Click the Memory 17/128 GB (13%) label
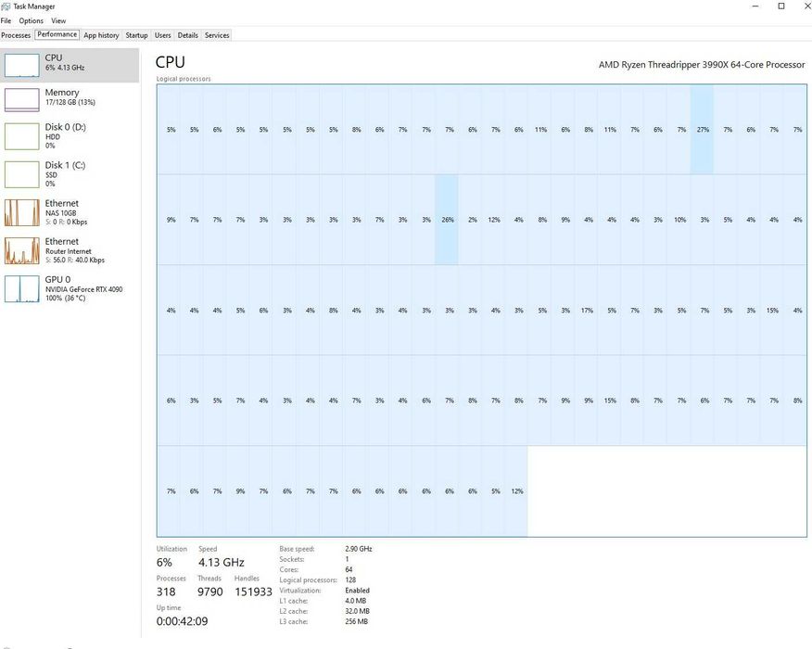This screenshot has height=649, width=812. [70, 96]
